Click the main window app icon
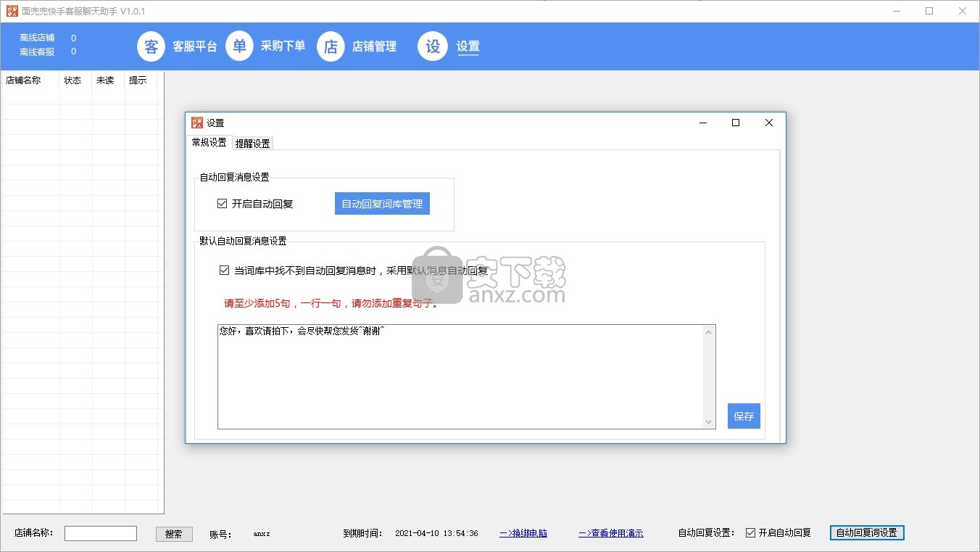Screen dimensions: 980x552 point(12,11)
